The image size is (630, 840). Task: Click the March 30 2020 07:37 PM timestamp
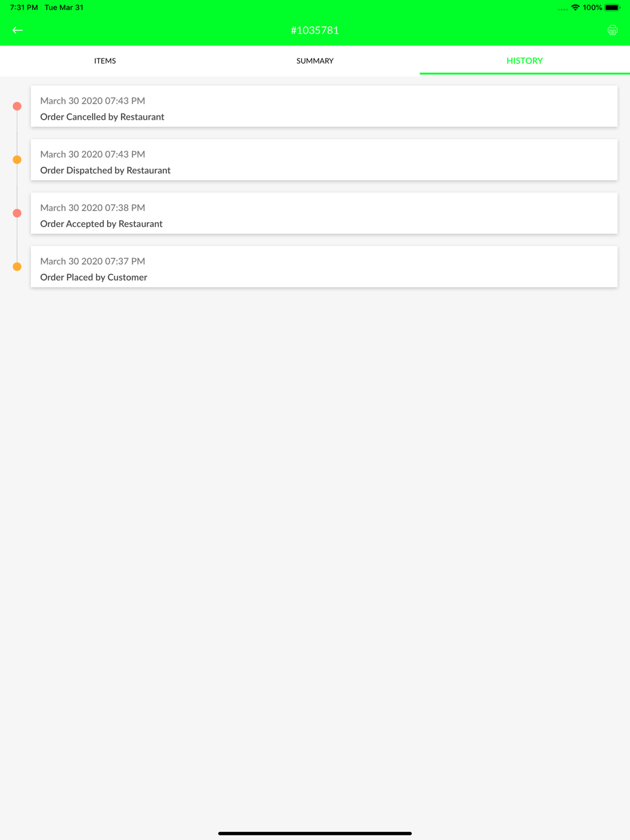pyautogui.click(x=93, y=261)
